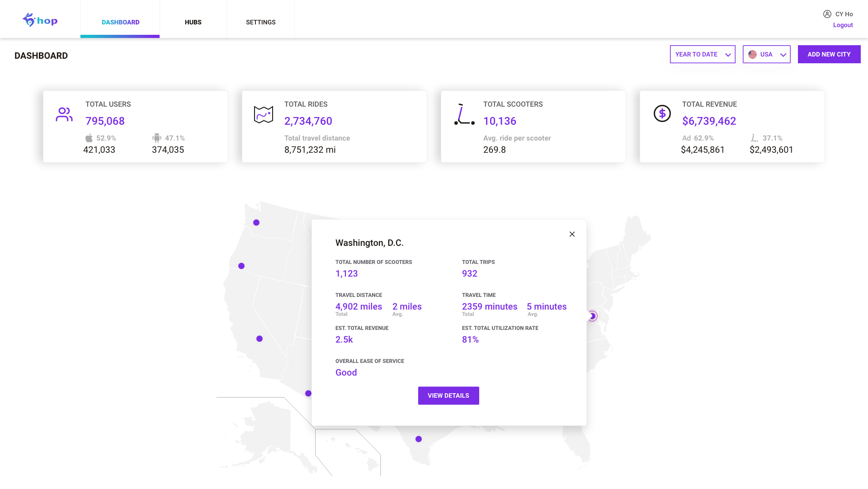Select the highlighted Washington D.C. map marker

coord(592,316)
